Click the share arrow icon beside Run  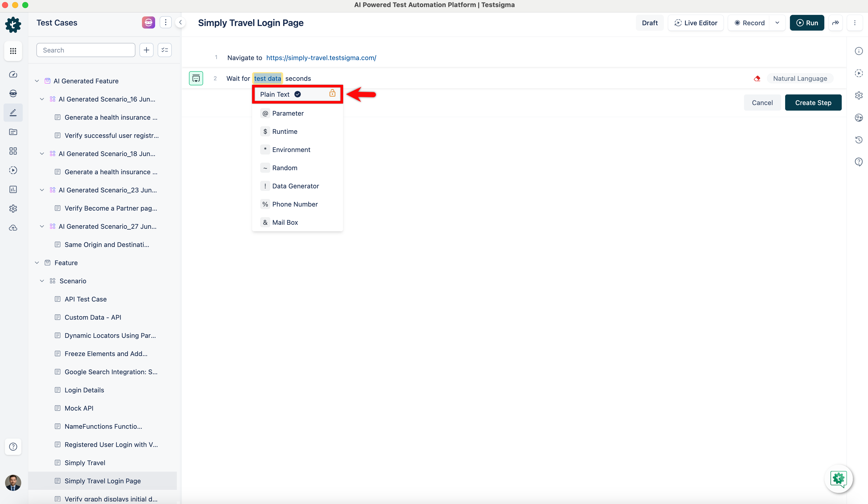coord(835,23)
